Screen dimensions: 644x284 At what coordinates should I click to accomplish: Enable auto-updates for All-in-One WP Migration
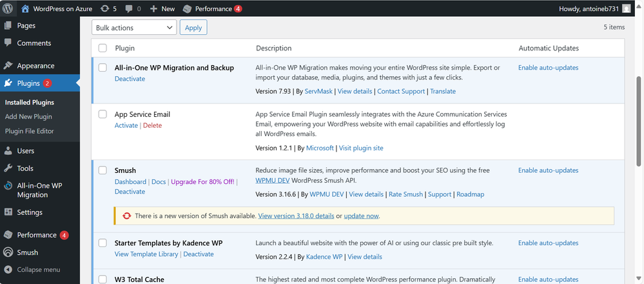[x=549, y=67]
